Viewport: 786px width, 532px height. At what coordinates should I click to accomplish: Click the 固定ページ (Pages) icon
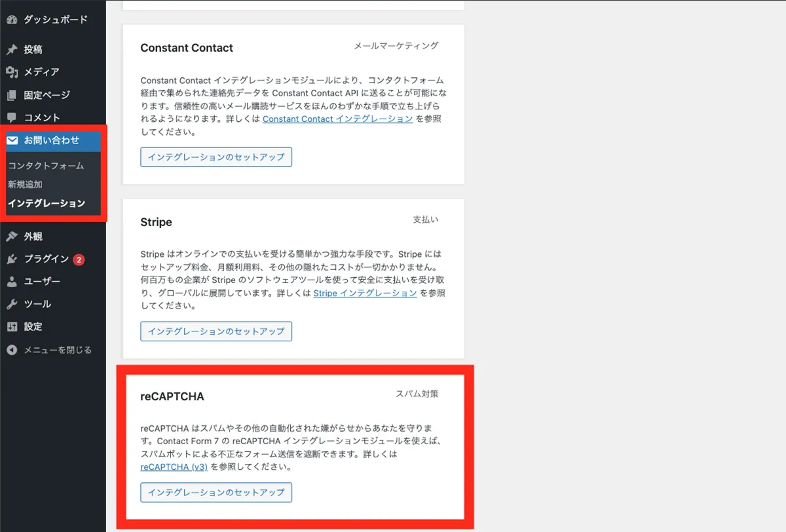coord(13,95)
